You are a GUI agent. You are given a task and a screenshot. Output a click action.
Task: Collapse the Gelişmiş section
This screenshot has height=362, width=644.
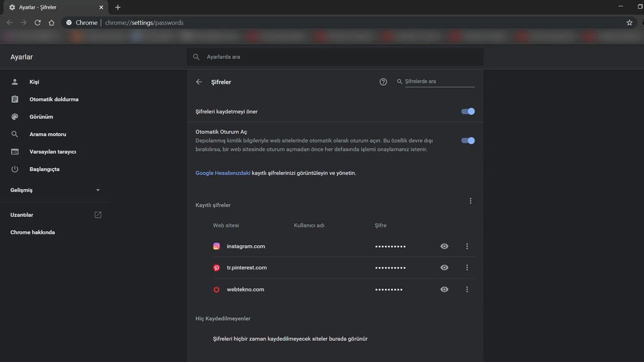(98, 190)
